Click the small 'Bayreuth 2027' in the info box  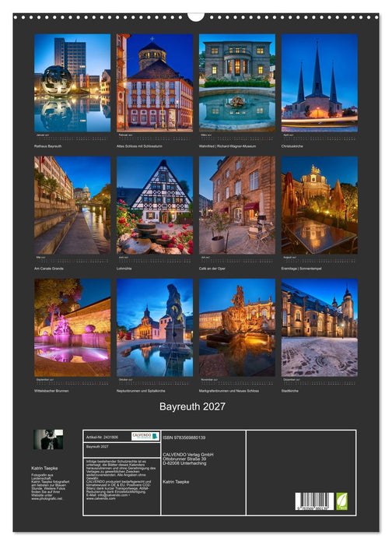point(97,447)
